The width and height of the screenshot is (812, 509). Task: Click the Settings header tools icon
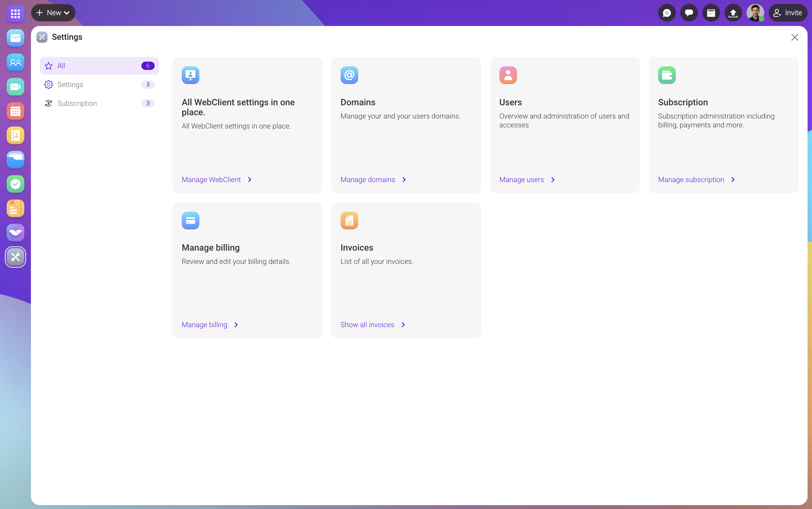(42, 37)
